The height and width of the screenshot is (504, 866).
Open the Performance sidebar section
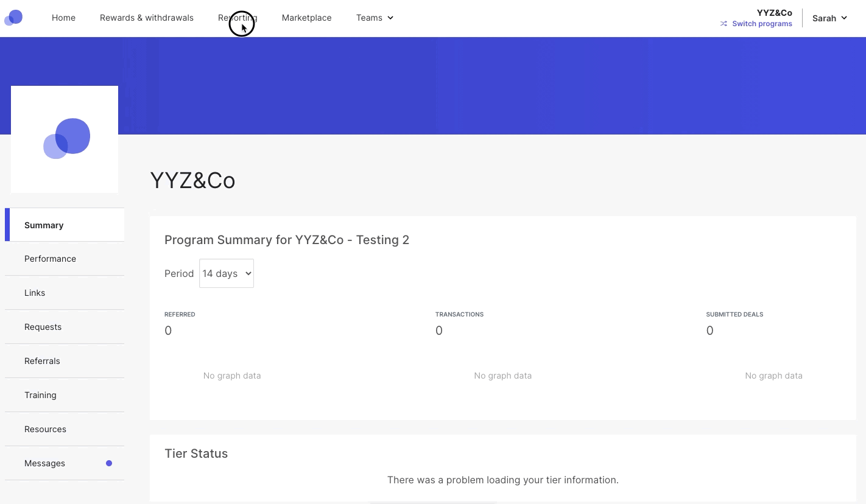coord(65,259)
